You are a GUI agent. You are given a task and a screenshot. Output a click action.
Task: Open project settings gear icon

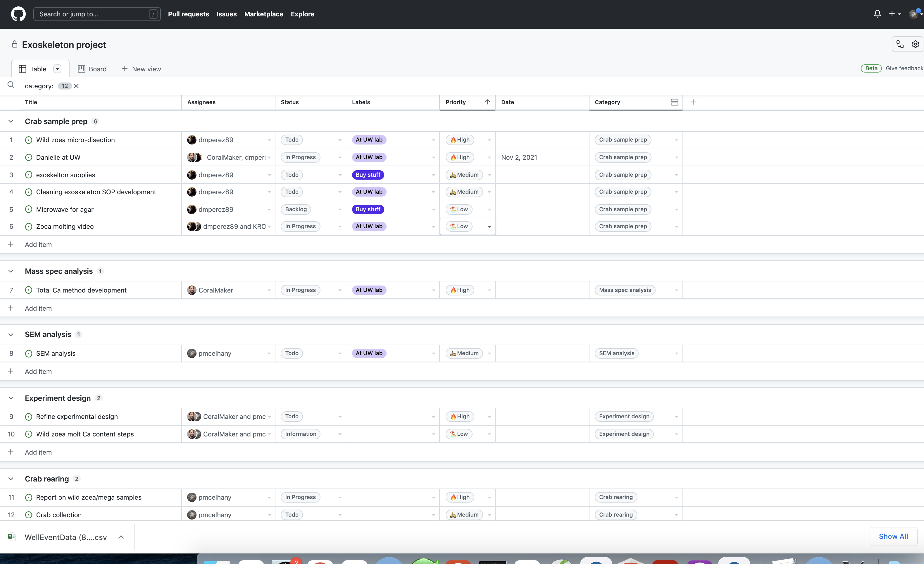coord(916,44)
